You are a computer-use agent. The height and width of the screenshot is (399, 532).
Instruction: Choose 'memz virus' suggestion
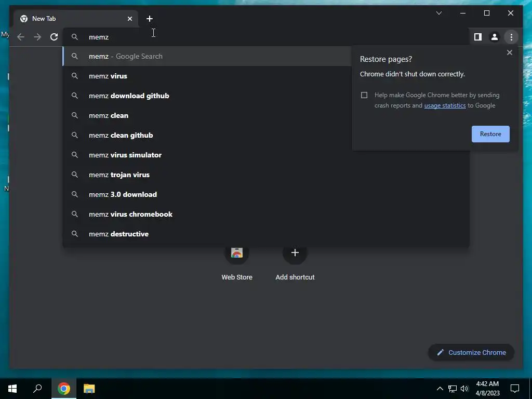pos(207,76)
